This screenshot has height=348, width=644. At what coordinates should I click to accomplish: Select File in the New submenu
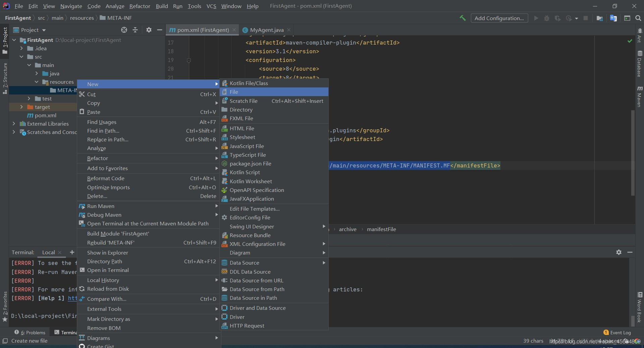[x=274, y=92]
